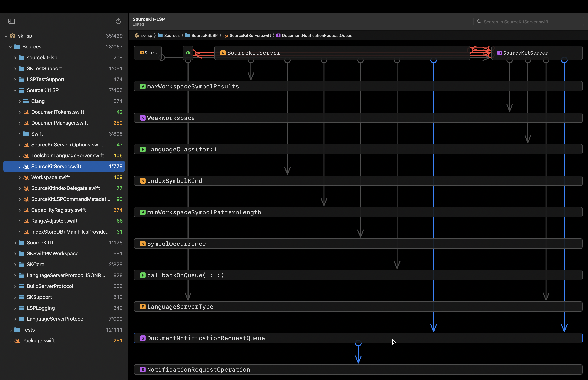
Task: Select ToolchainLanguageServer.swift in file tree
Action: [x=64, y=155]
